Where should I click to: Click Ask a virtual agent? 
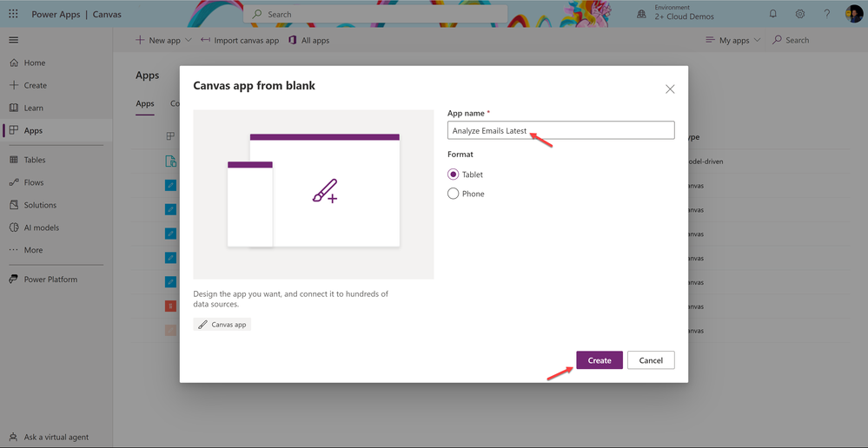pyautogui.click(x=49, y=437)
